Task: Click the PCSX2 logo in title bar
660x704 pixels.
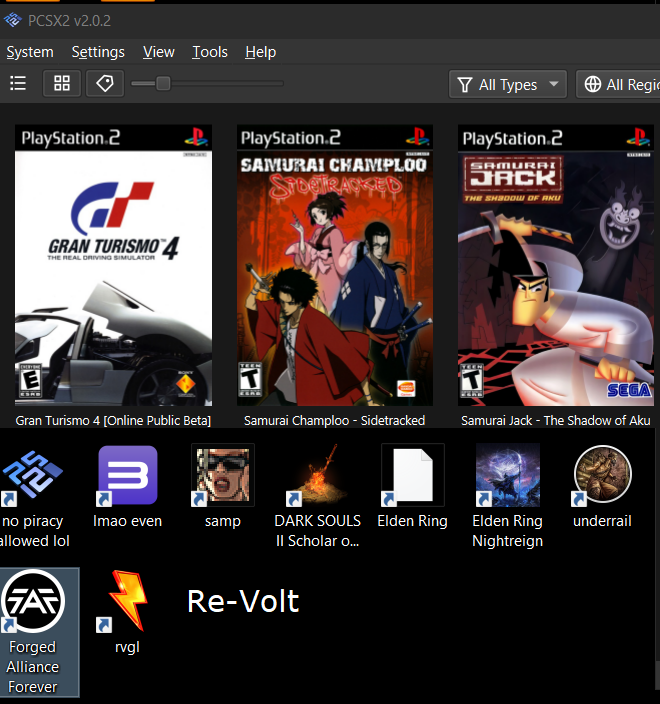Action: tap(13, 20)
